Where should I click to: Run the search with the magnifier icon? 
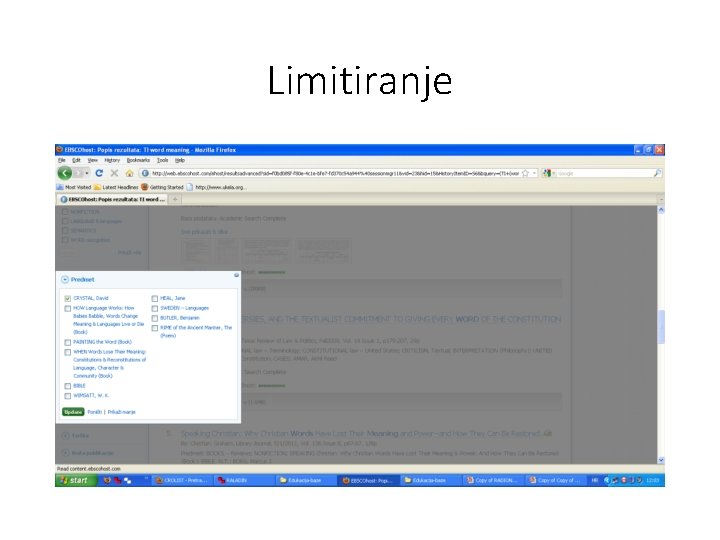point(657,173)
